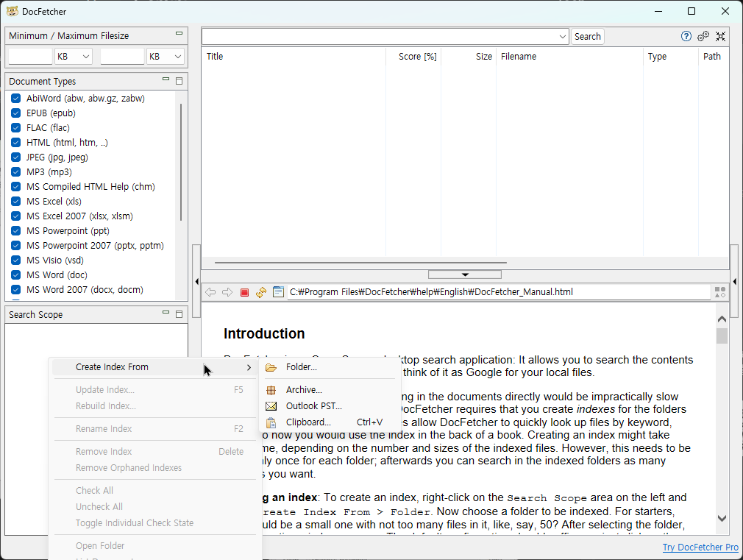
Task: Click the preview scroll-down arrow
Action: coord(722,519)
